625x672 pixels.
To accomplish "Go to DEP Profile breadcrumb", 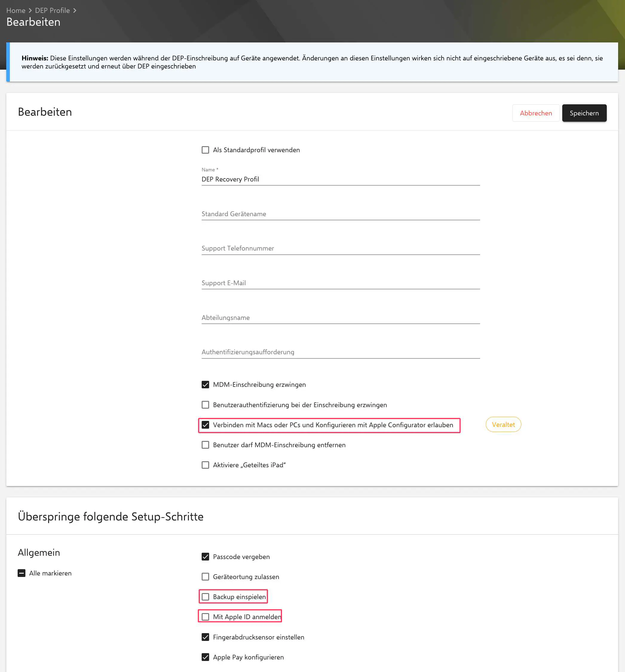I will pyautogui.click(x=52, y=10).
